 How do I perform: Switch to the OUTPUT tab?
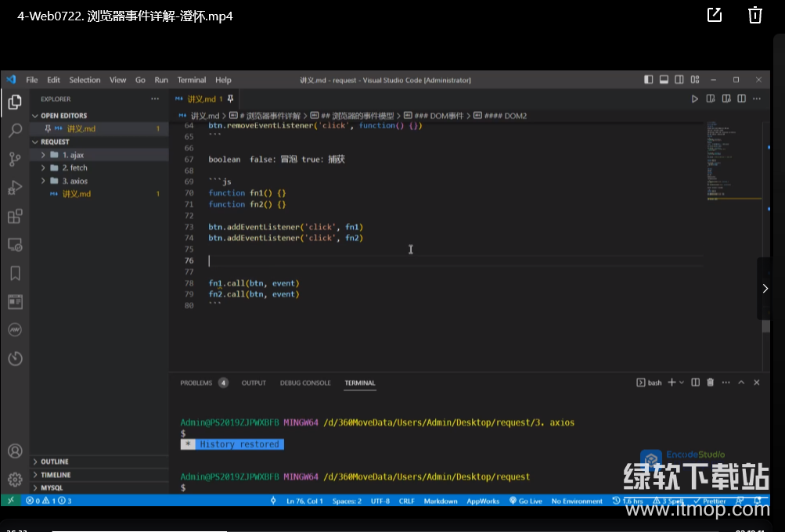(x=254, y=383)
